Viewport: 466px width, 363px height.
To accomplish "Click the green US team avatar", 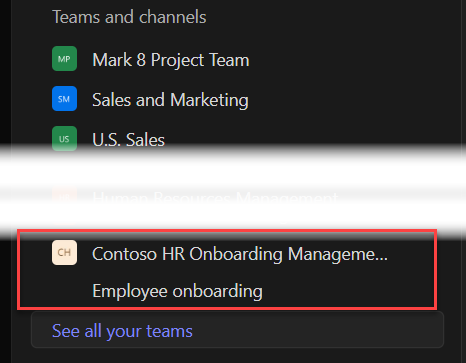I will (x=64, y=139).
